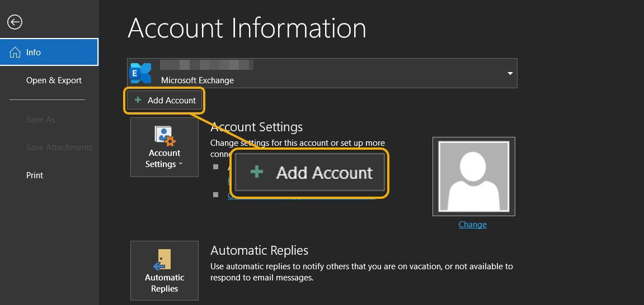Screen dimensions: 644x305
Task: Expand the account selector dropdown arrow
Action: [510, 73]
